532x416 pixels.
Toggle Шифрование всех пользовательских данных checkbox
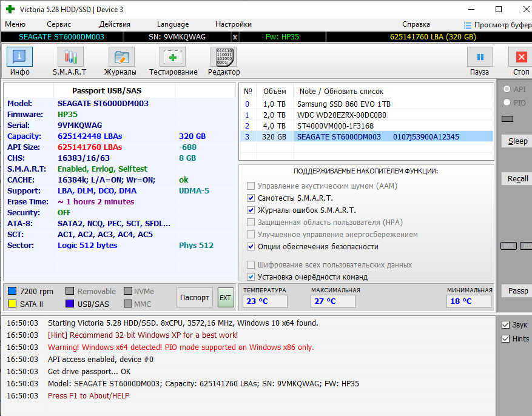[251, 264]
